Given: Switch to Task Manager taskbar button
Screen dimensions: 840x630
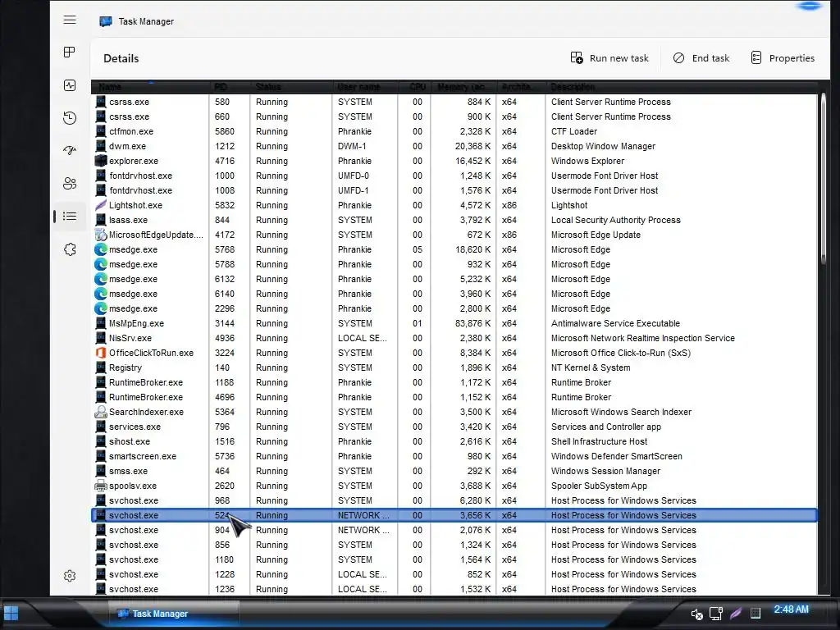Looking at the screenshot, I should click(174, 614).
